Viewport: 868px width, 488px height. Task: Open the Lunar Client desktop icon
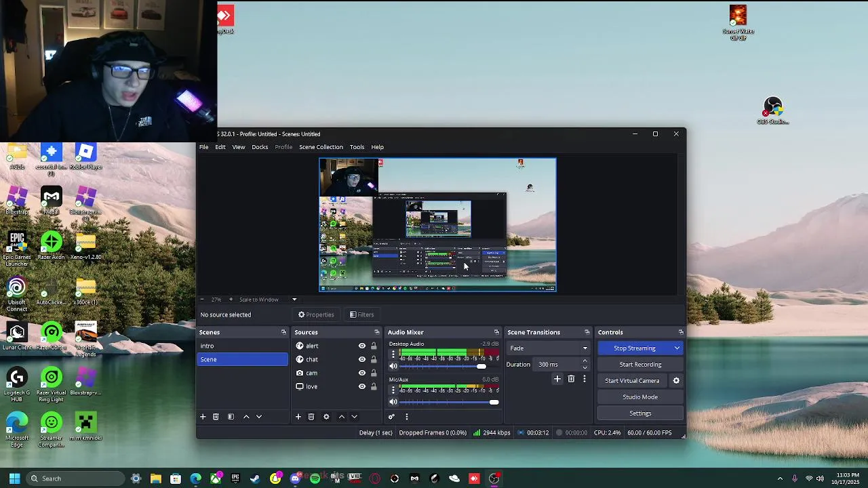(x=17, y=337)
